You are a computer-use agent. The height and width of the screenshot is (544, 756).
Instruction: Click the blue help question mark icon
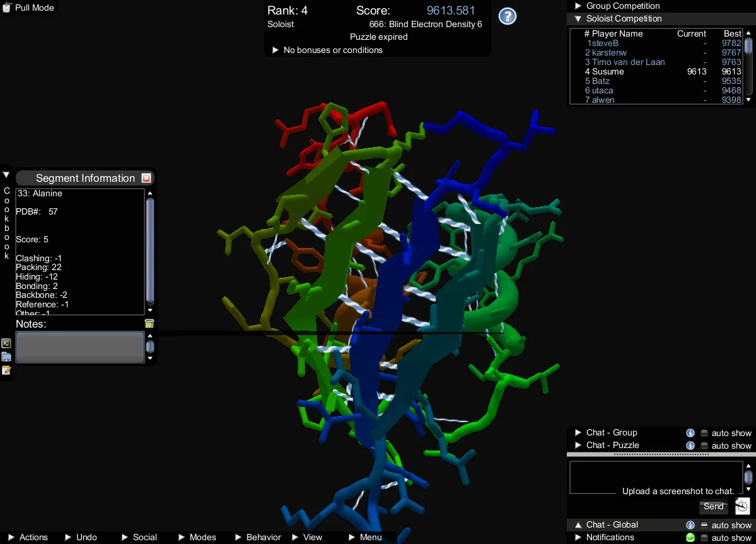pyautogui.click(x=508, y=16)
